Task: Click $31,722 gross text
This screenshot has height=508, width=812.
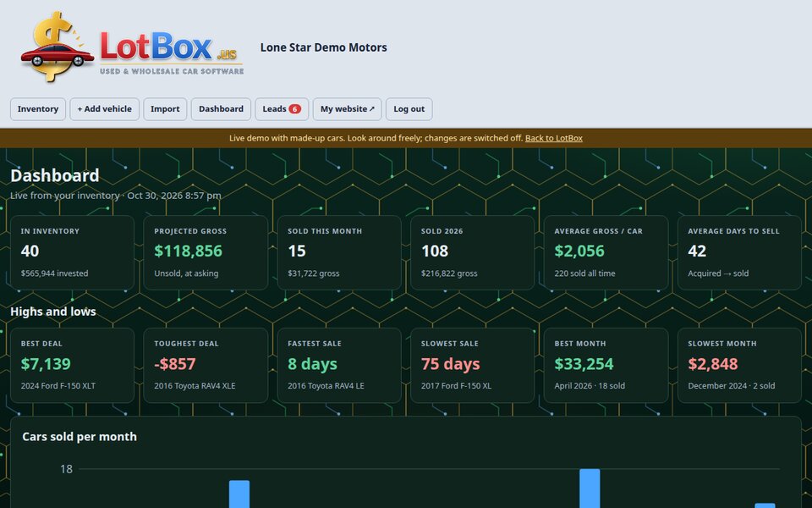Action: pos(313,273)
